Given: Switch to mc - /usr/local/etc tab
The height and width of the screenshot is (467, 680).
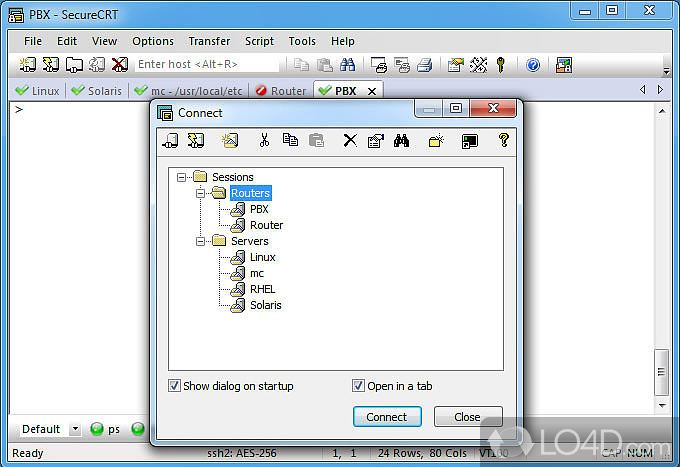Looking at the screenshot, I should click(x=188, y=91).
